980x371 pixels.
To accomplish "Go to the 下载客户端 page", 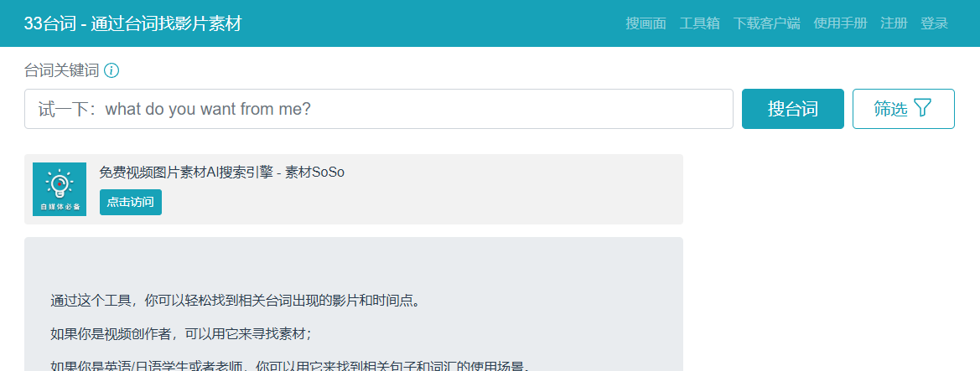I will coord(766,23).
